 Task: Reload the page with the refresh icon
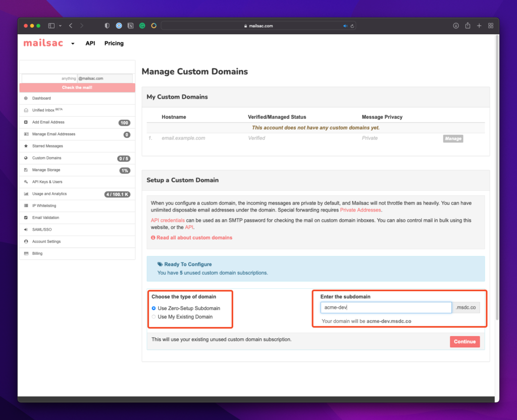352,26
